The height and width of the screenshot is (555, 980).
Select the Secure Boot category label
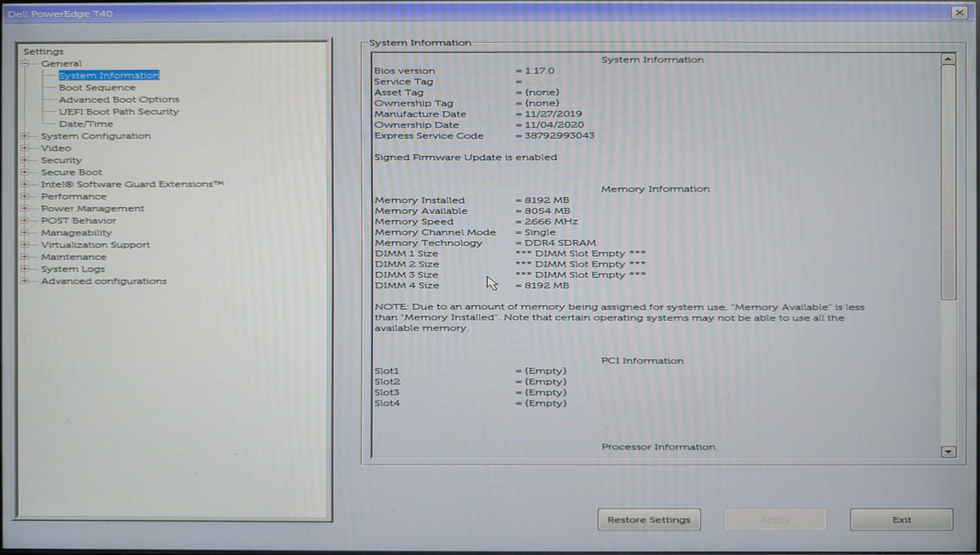click(x=71, y=172)
